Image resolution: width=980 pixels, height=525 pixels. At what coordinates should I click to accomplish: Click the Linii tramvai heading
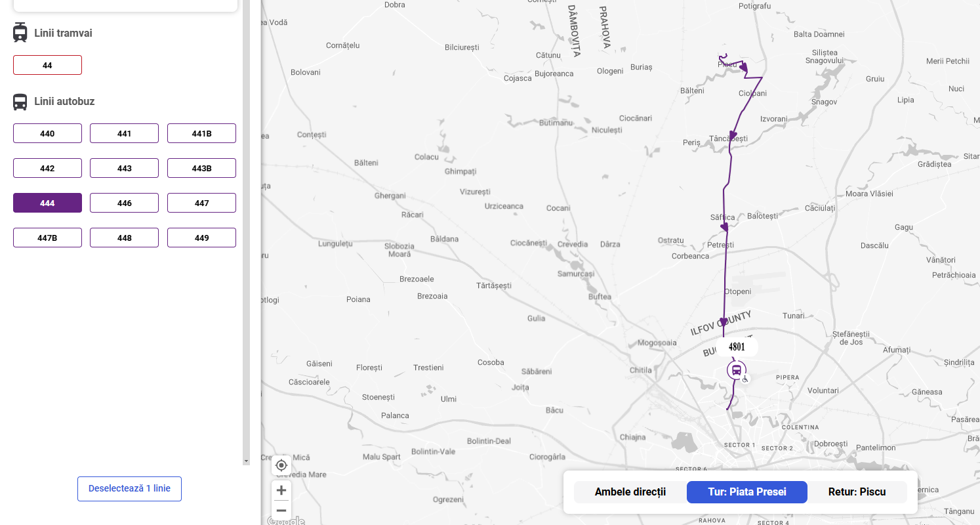click(63, 33)
